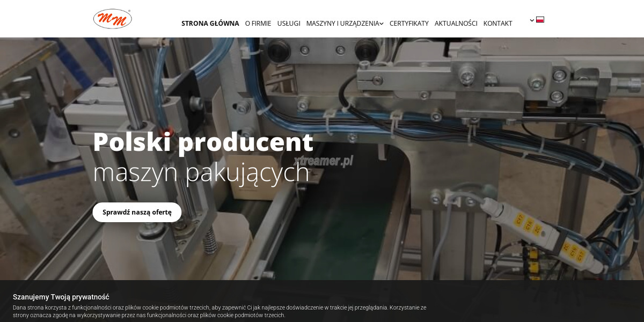Expand the language selector chevron
The image size is (644, 322).
pos(532,20)
